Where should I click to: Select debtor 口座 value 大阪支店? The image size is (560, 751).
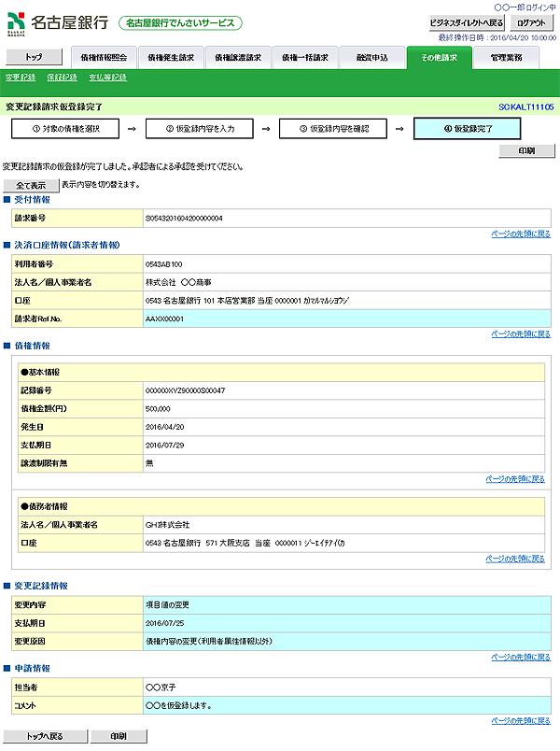pos(245,543)
